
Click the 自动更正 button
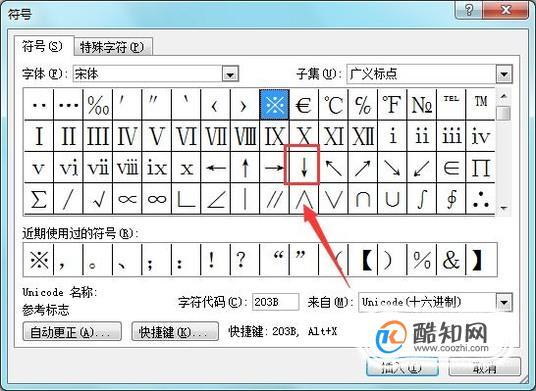click(x=72, y=332)
